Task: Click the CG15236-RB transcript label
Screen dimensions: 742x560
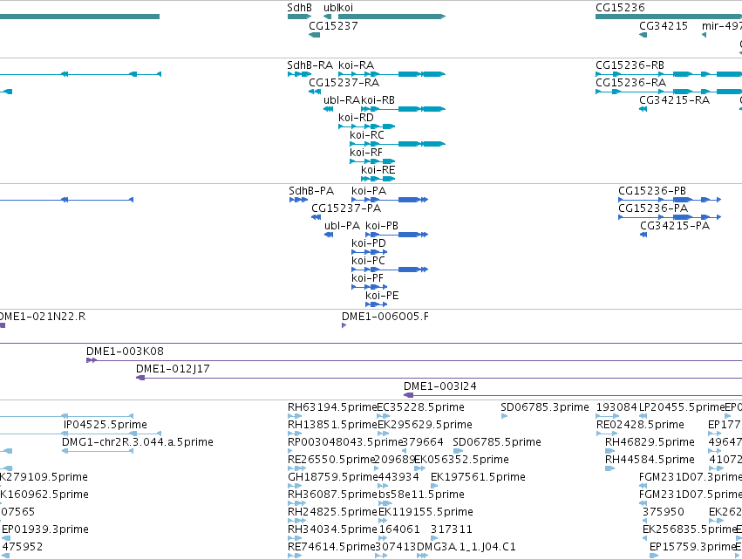Action: click(630, 65)
